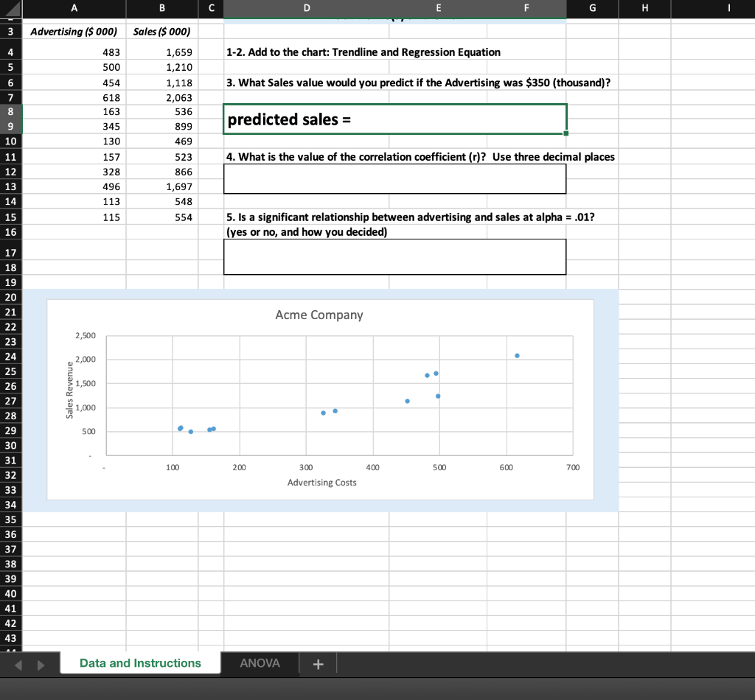Click the Advertising Costs axis title
This screenshot has height=700, width=755.
tap(321, 483)
